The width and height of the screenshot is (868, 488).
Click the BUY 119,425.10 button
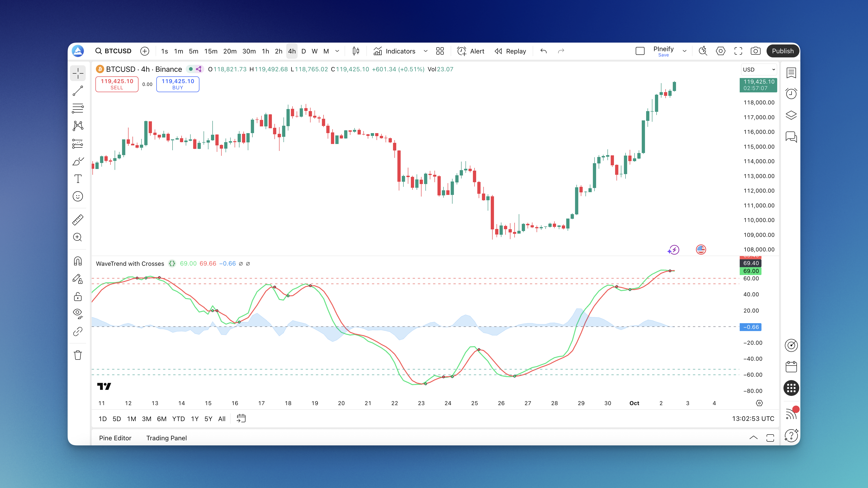pos(178,84)
